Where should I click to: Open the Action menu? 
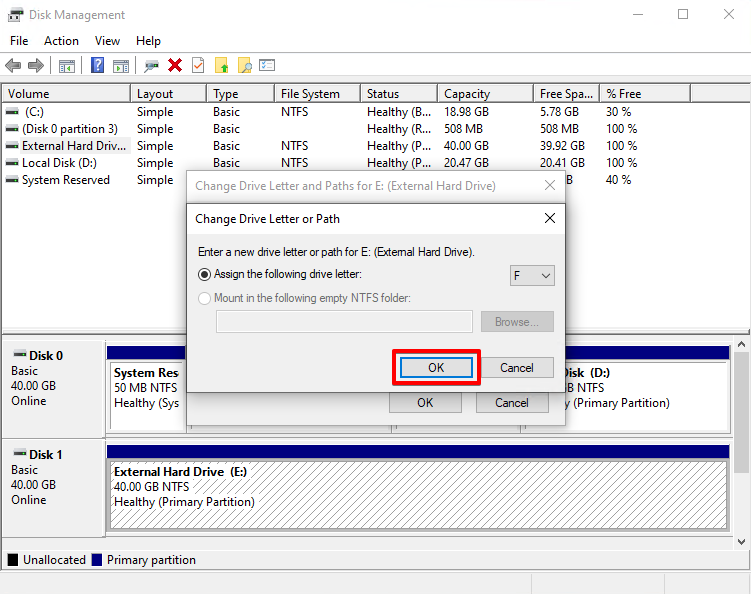tap(61, 41)
